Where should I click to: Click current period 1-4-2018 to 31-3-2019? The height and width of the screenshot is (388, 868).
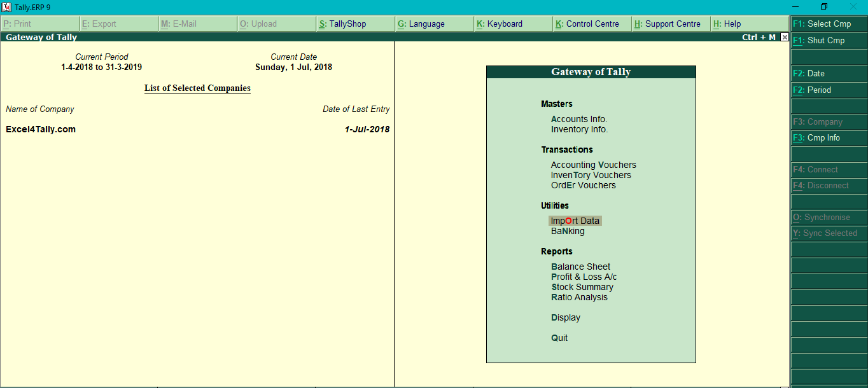[x=102, y=67]
